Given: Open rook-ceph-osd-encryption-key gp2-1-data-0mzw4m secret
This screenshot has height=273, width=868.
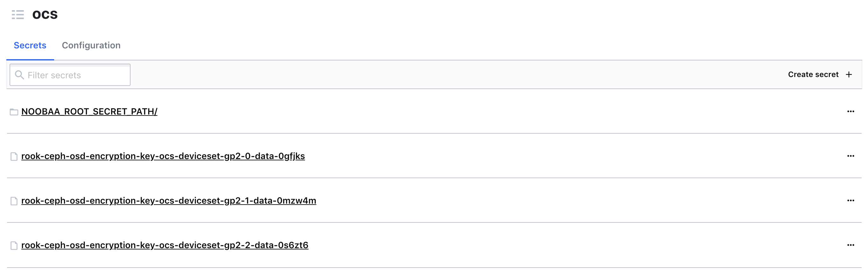Looking at the screenshot, I should (168, 200).
